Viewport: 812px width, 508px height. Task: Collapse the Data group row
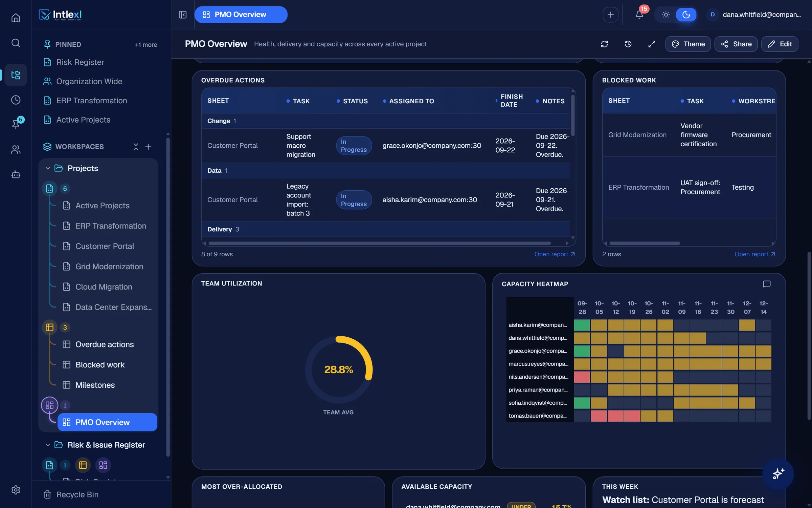(386, 171)
